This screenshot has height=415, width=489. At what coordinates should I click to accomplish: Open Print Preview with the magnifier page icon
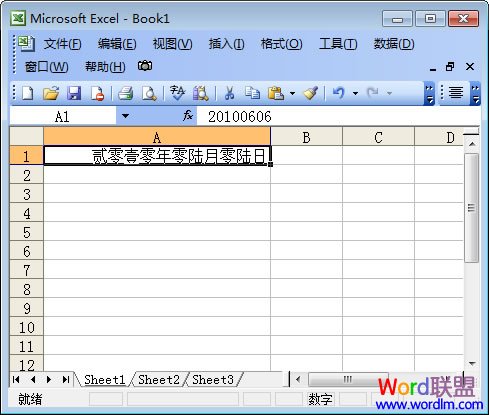pos(149,93)
